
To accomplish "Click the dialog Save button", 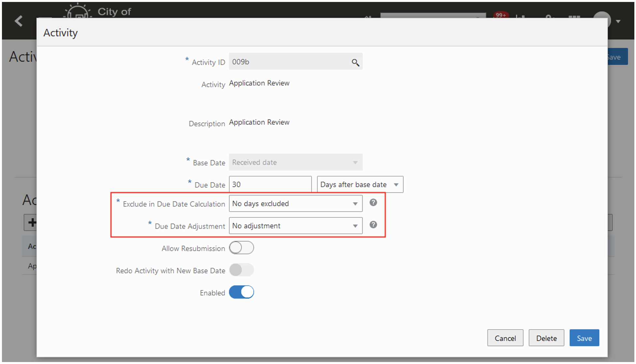I will point(584,338).
